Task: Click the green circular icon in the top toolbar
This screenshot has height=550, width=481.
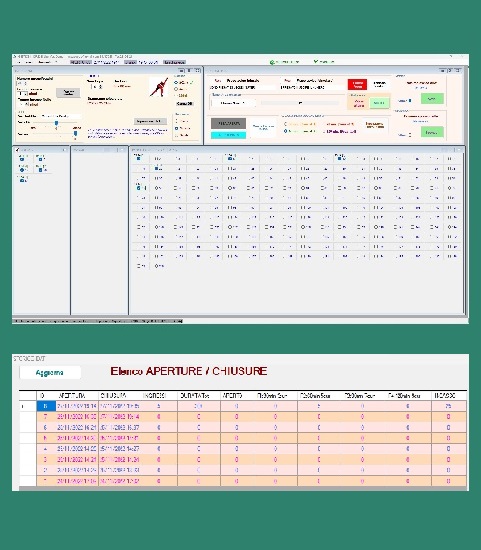Action: pos(272,62)
